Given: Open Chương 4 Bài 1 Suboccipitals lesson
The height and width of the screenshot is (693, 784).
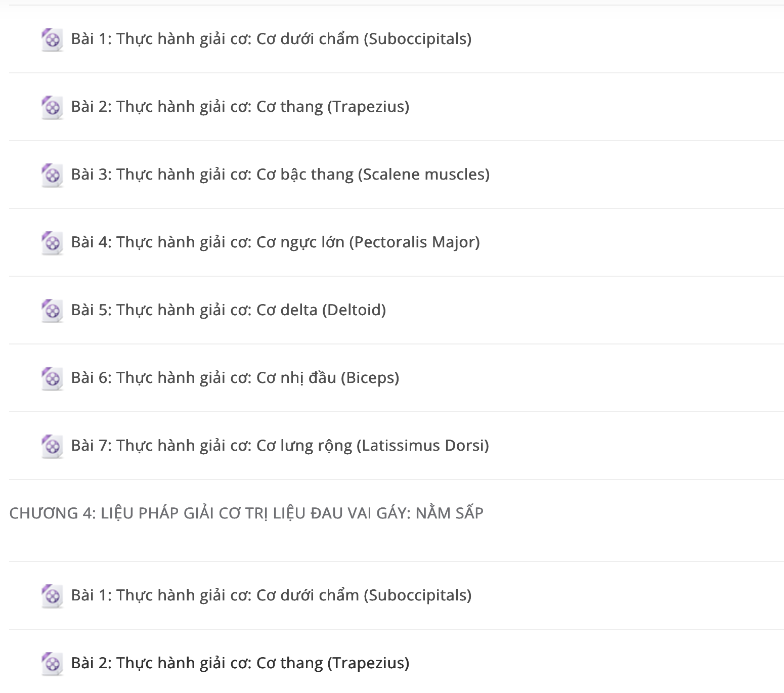Looking at the screenshot, I should (271, 595).
